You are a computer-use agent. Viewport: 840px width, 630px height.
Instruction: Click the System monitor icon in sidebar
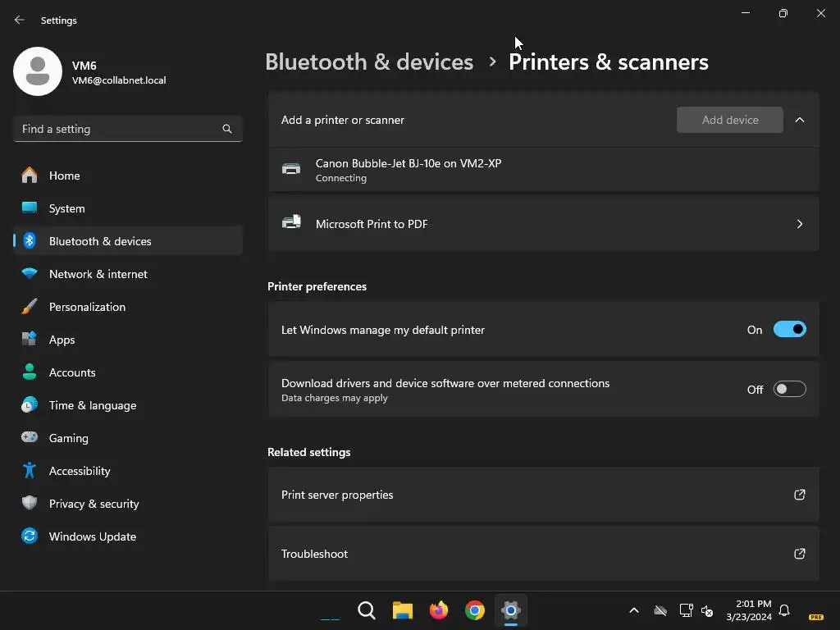coord(30,208)
